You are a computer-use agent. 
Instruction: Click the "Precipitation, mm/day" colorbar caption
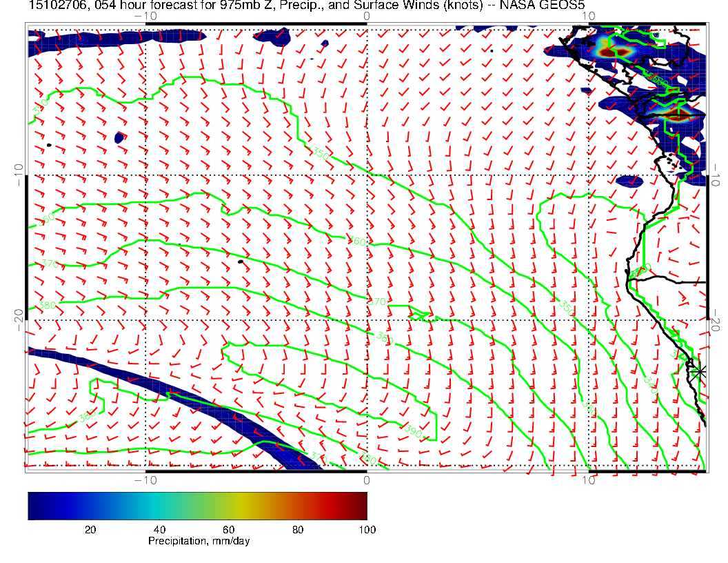pos(199,541)
